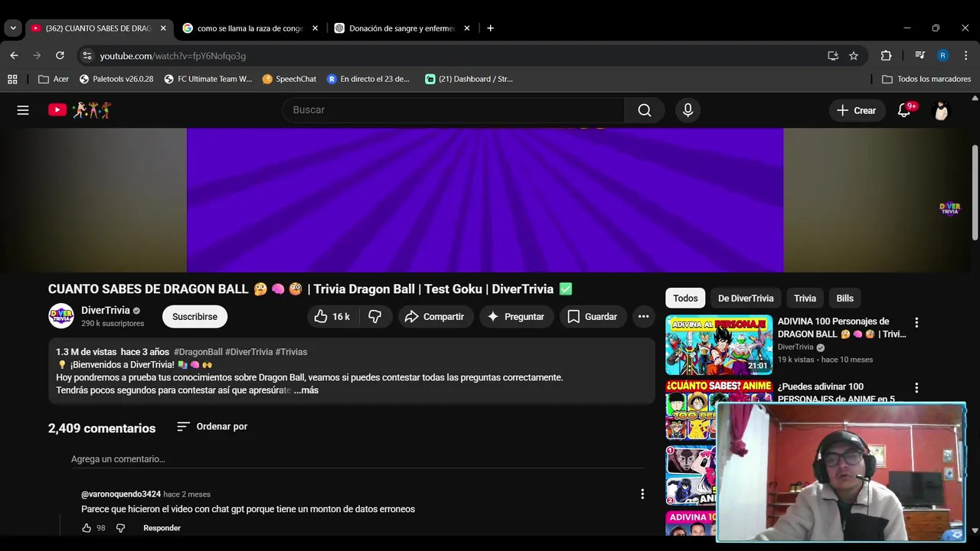Viewport: 980px width, 551px height.
Task: Select the Trivia filter chip
Action: pos(805,298)
